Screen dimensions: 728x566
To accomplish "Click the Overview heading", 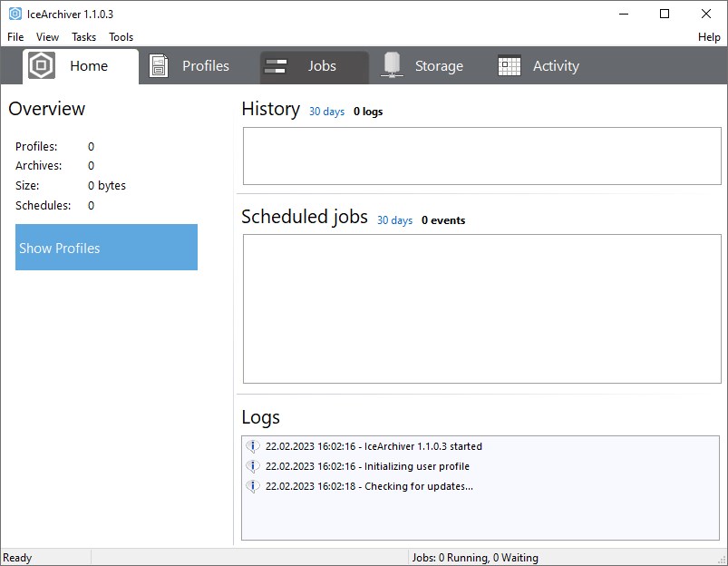I will (x=47, y=109).
